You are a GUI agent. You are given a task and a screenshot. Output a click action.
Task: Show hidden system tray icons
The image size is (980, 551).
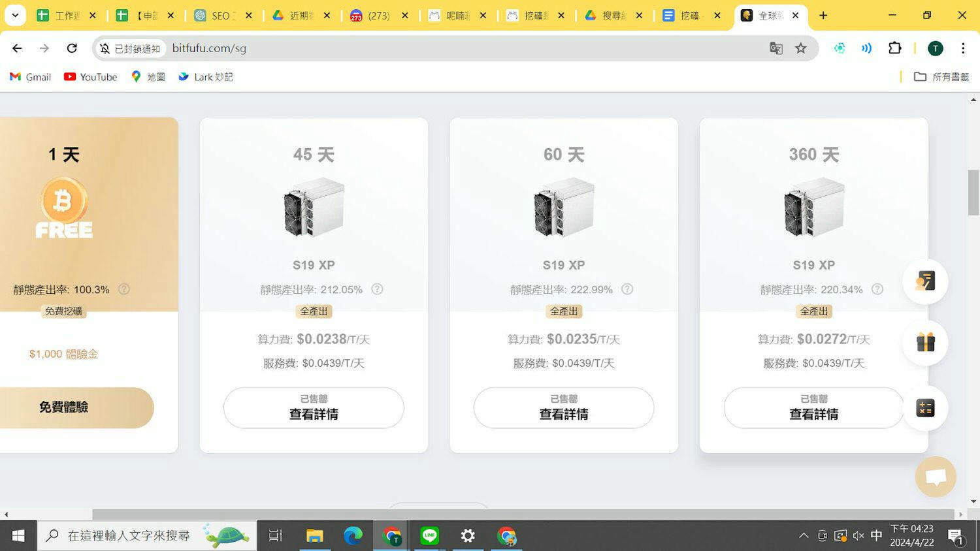(804, 536)
